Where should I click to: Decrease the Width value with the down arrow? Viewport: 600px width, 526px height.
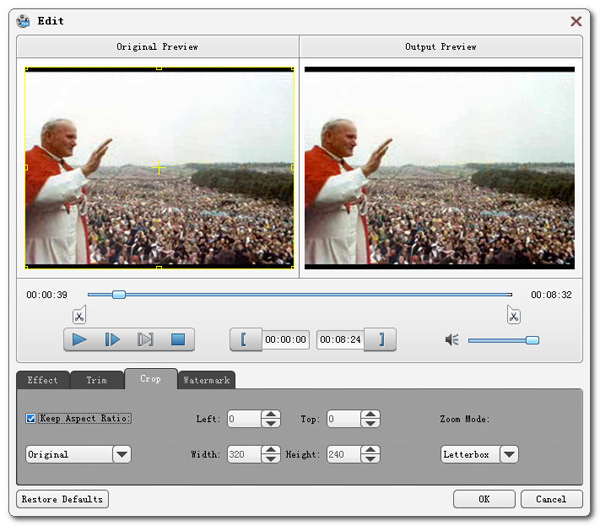pos(271,459)
